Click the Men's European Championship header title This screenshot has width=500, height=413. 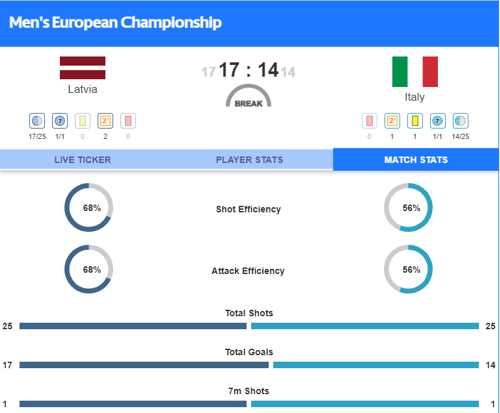point(115,23)
